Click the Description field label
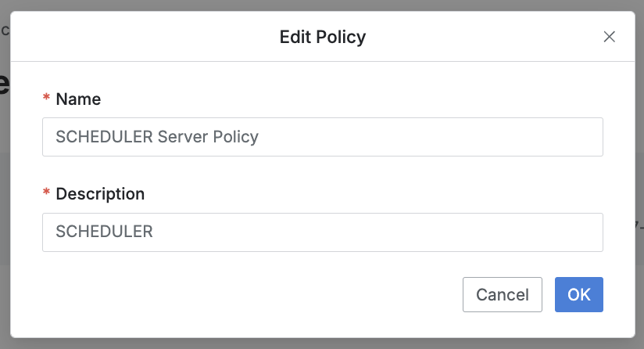Image resolution: width=644 pixels, height=349 pixels. coord(100,194)
